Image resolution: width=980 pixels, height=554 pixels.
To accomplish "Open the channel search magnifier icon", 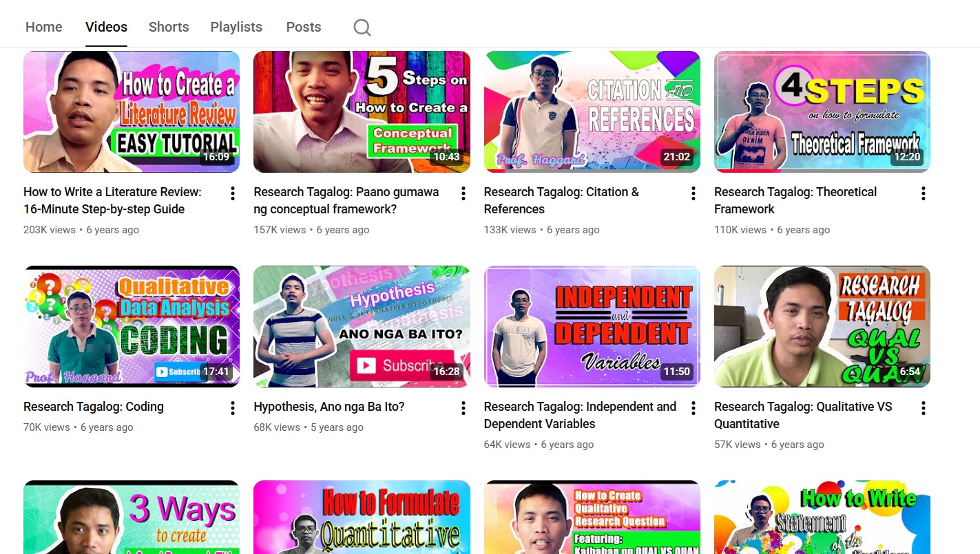I will [x=362, y=28].
